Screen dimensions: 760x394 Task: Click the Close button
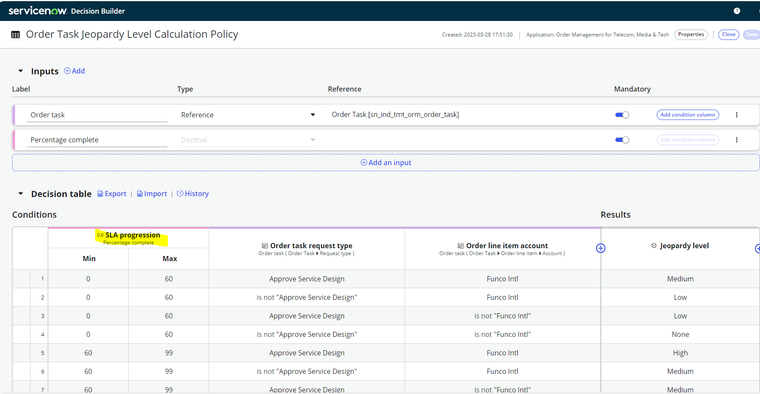coord(728,34)
